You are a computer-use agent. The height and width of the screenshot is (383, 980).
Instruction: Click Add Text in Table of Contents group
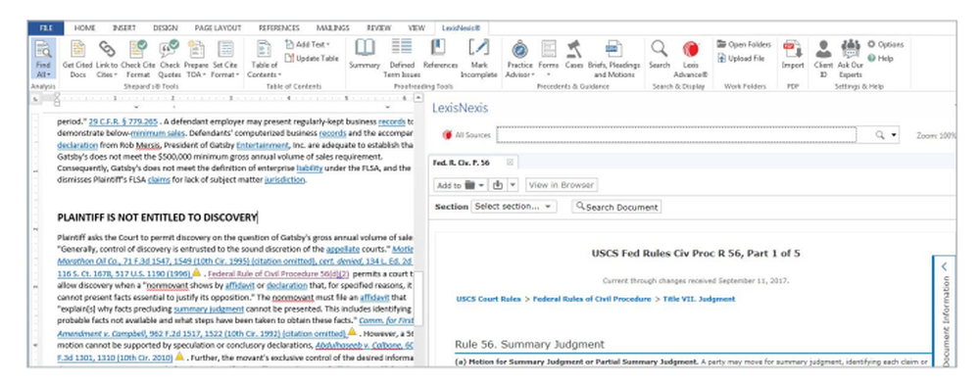click(307, 44)
